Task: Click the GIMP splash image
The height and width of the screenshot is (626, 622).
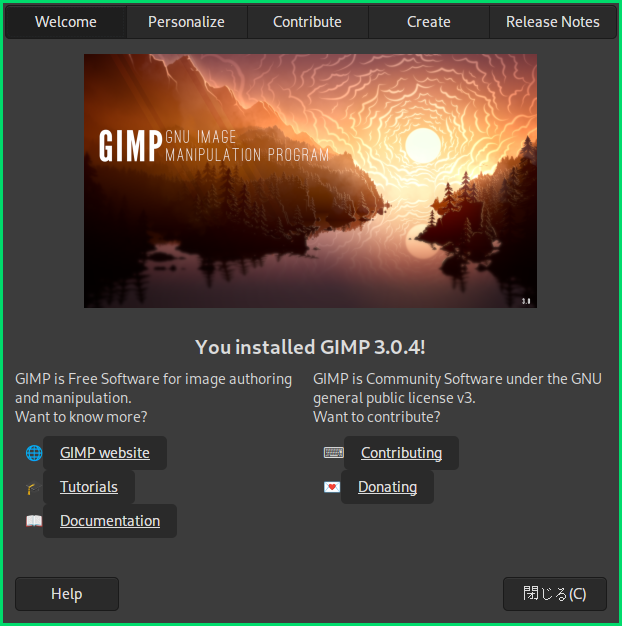Action: [310, 181]
